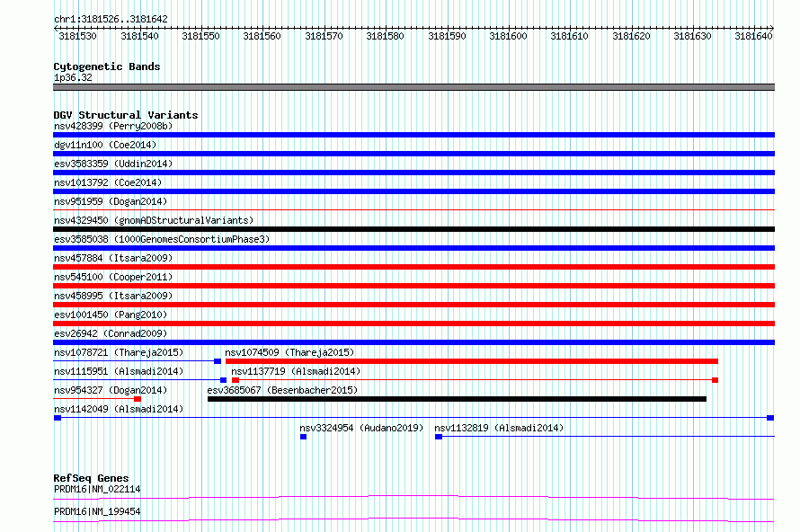This screenshot has height=532, width=800.
Task: Click the black bar under nsv4329450
Action: coord(413,229)
